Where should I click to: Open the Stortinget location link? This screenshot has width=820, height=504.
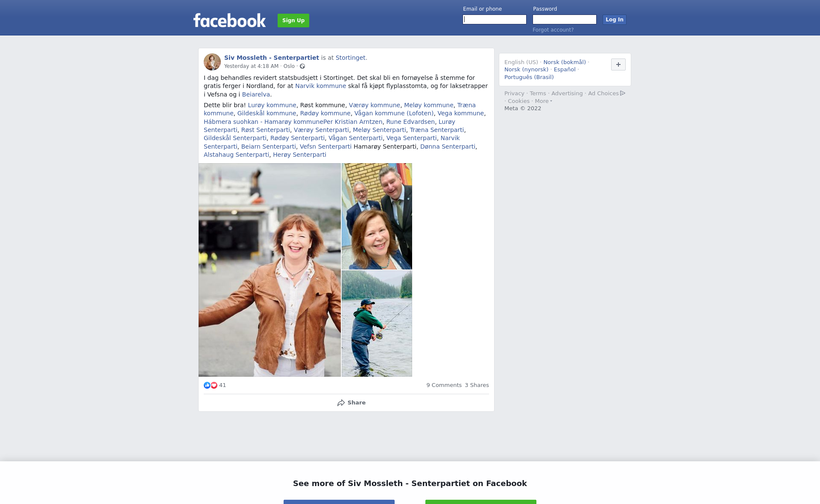click(x=351, y=58)
